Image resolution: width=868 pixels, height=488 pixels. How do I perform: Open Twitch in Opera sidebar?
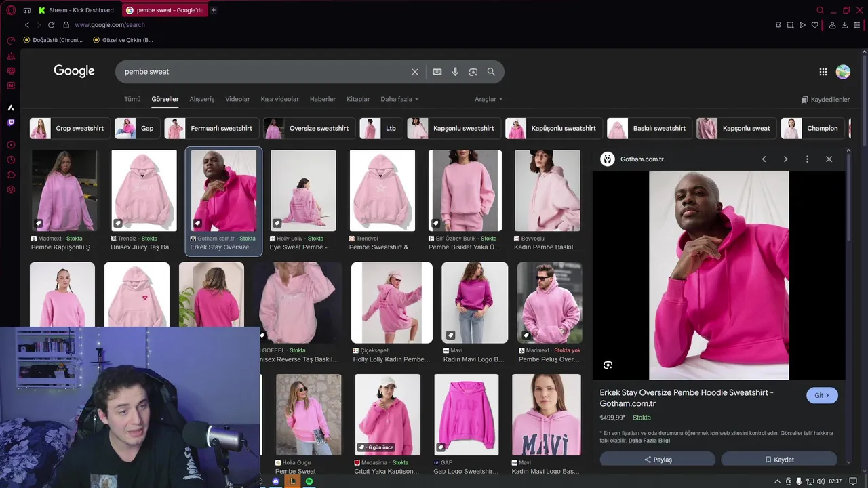[11, 123]
